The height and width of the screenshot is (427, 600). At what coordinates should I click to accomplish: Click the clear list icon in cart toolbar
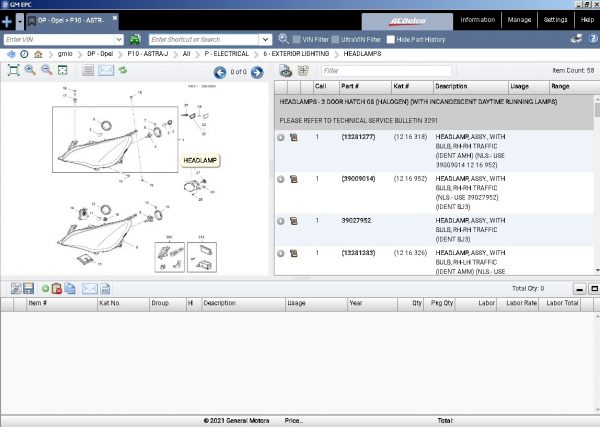point(16,288)
